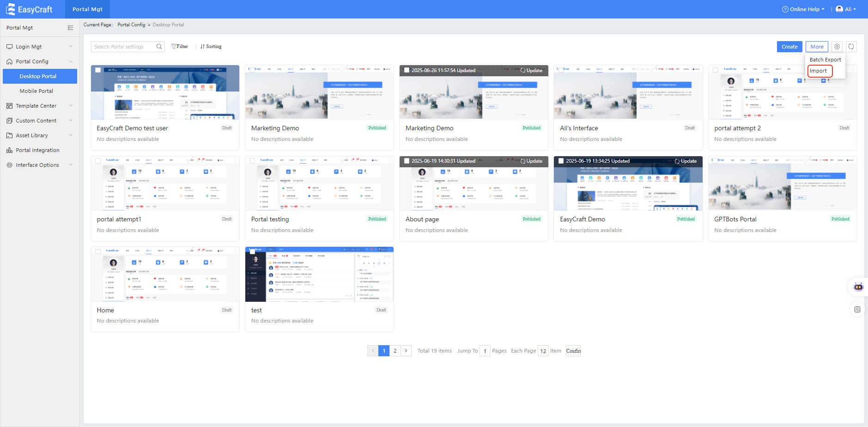The height and width of the screenshot is (427, 868).
Task: Click the refresh icon in the toolbar
Action: coord(851,47)
